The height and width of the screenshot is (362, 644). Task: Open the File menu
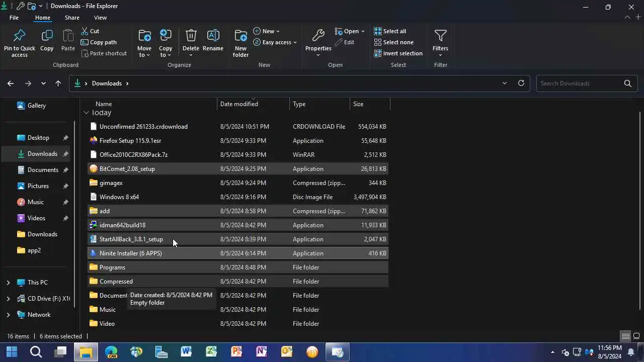(14, 18)
